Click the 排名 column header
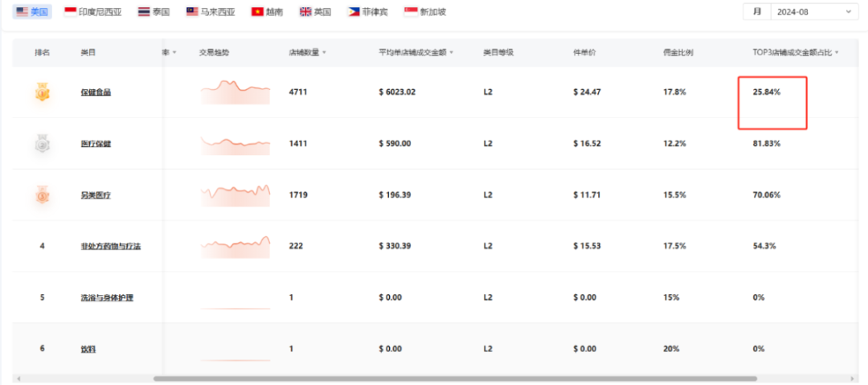Viewport: 868px width, 385px height. tap(42, 52)
